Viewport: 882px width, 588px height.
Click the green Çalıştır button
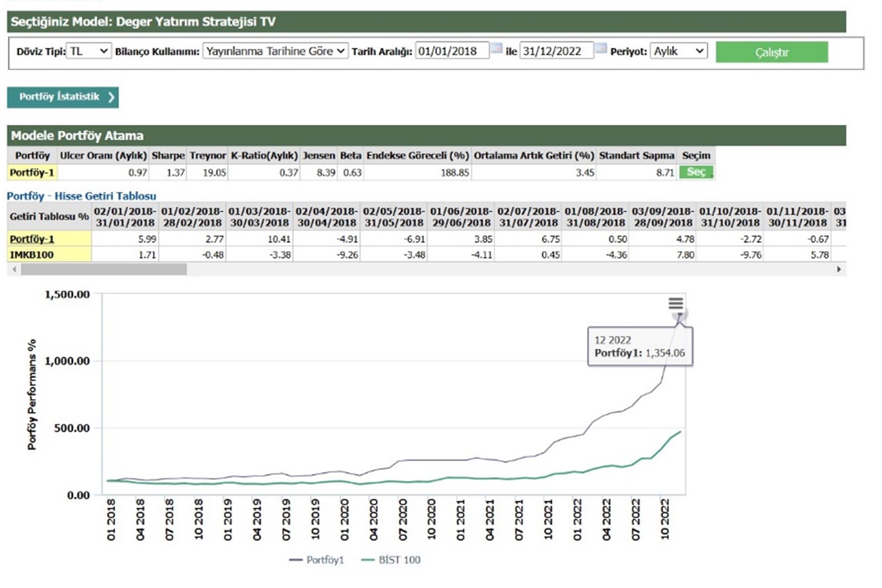(x=771, y=52)
